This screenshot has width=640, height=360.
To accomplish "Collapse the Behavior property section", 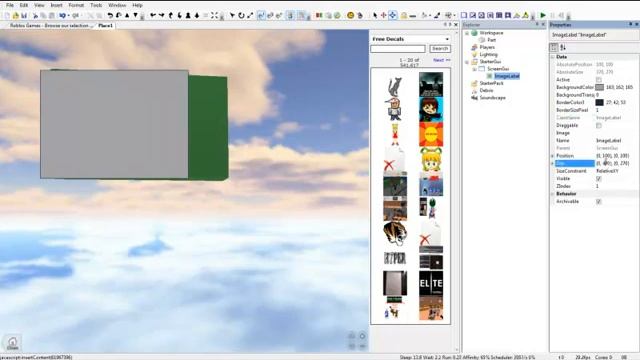I will (553, 194).
